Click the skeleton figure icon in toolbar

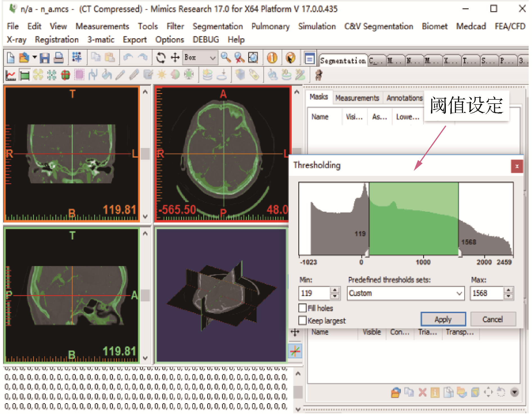(x=319, y=75)
